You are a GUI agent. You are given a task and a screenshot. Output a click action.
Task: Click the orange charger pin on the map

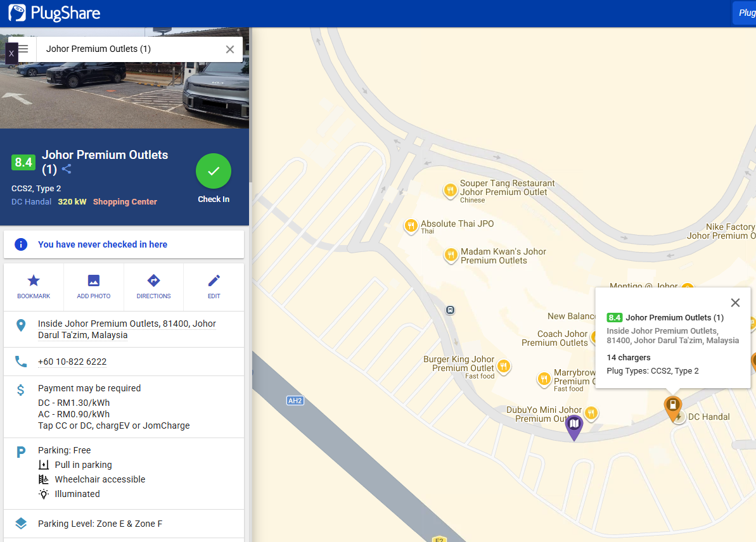point(672,408)
